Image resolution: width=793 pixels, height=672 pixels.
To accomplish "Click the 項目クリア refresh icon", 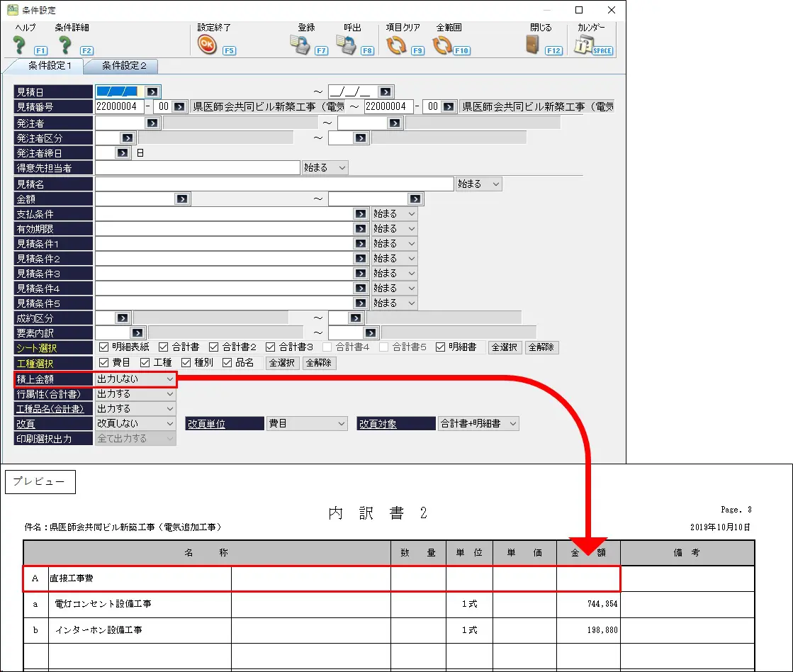I will point(396,46).
